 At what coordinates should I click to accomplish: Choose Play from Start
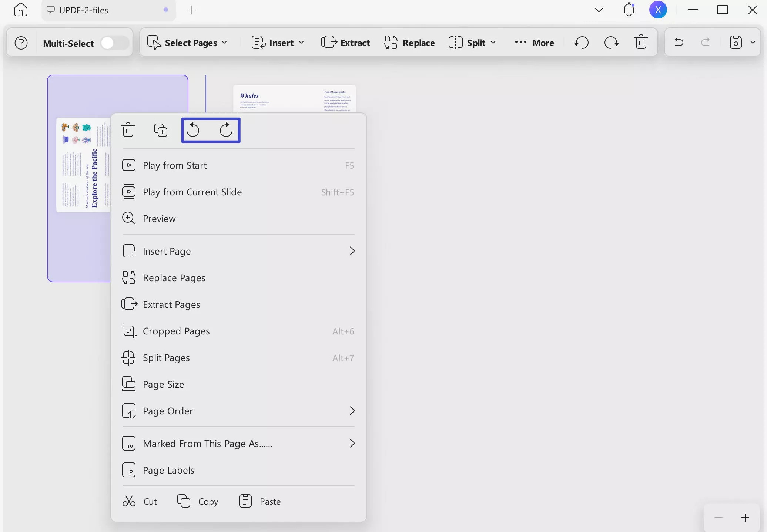click(175, 165)
